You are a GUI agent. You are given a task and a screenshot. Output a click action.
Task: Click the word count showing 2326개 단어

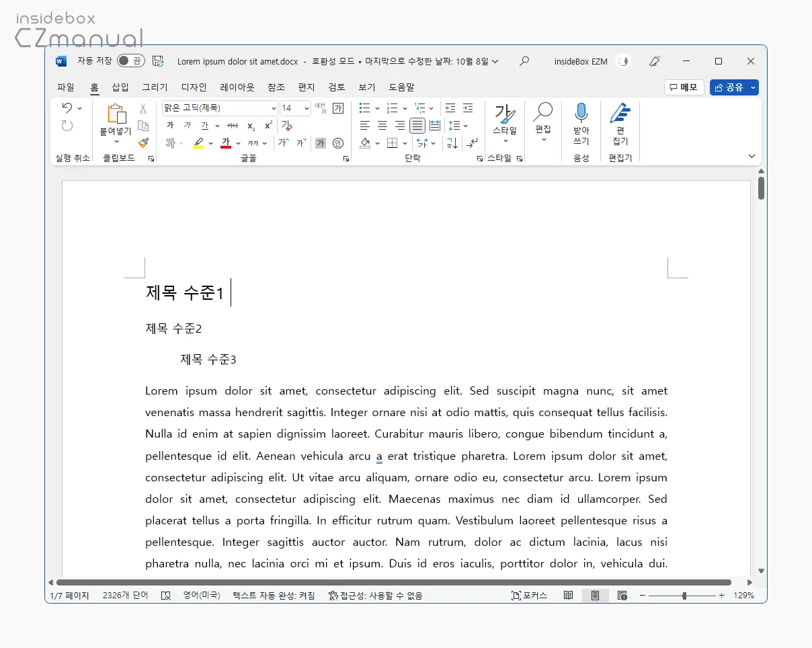pos(124,595)
